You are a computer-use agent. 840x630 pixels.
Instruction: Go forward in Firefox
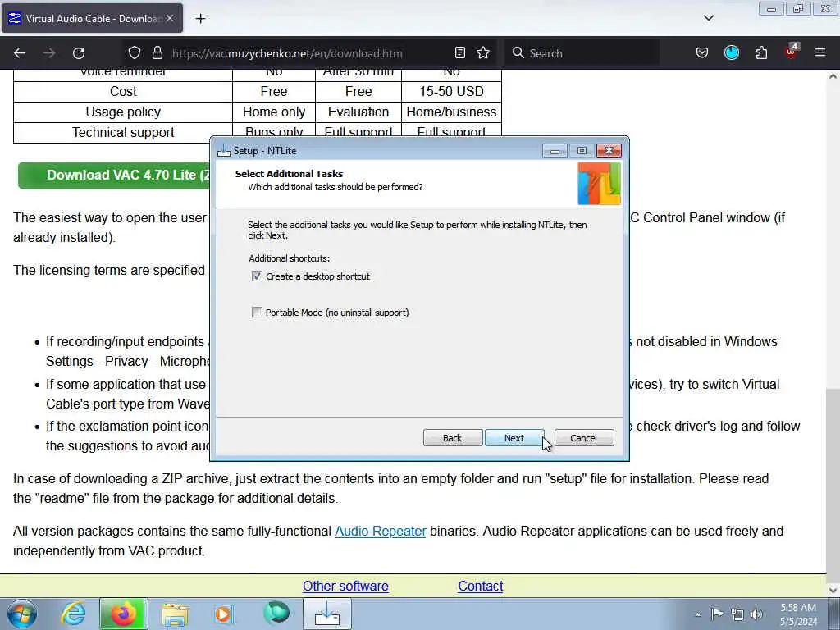click(49, 53)
